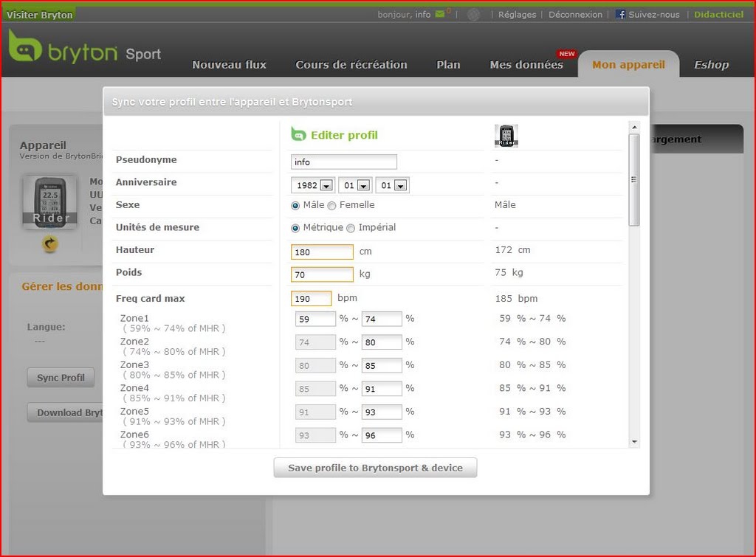Open the birth year 1982 dropdown

(x=312, y=185)
